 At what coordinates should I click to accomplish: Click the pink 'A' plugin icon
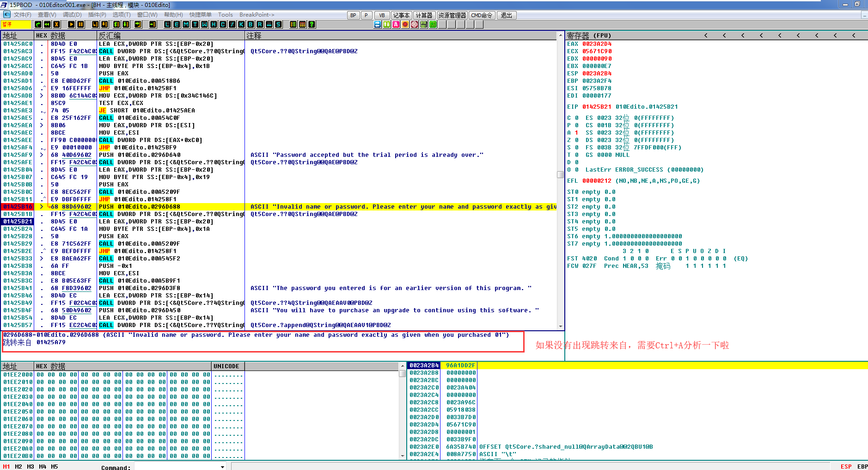[396, 25]
